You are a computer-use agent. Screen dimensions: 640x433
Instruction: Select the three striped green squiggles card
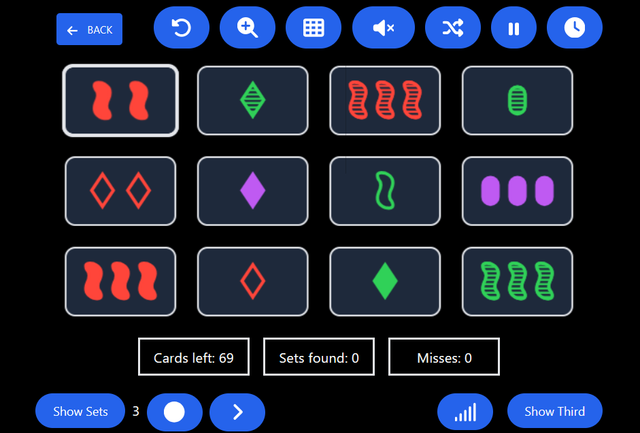coord(517,282)
